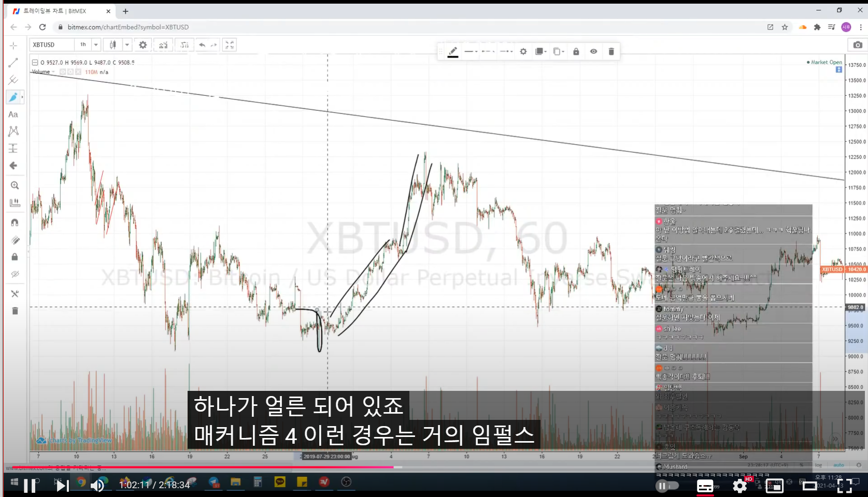Screen dimensions: 868x497
Task: Switch video to theater mode
Action: pyautogui.click(x=809, y=486)
